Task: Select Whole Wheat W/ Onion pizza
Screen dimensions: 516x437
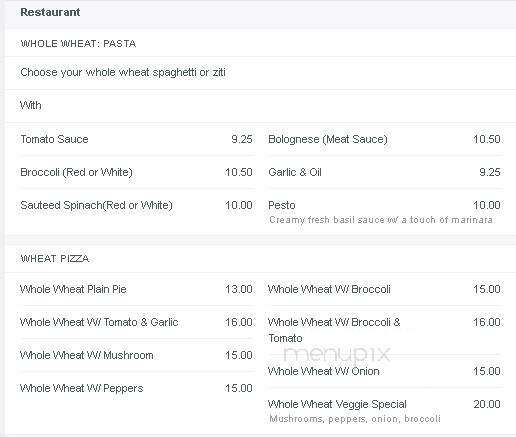Action: click(x=323, y=371)
